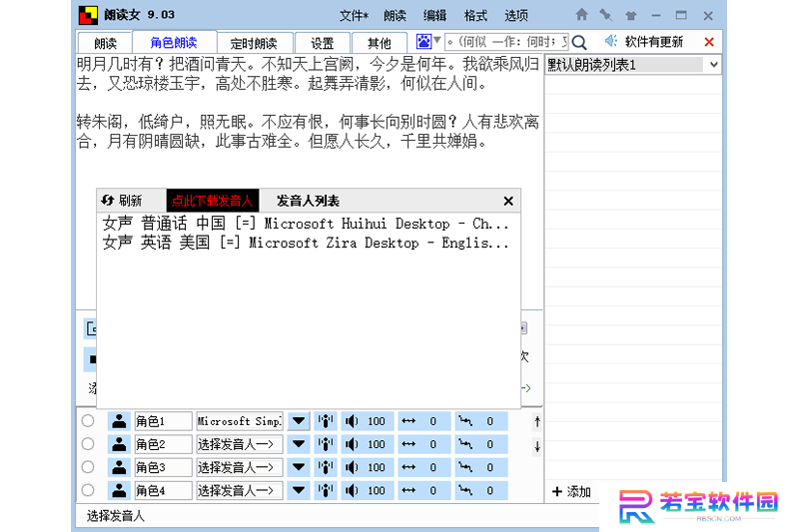This screenshot has height=532, width=799.
Task: Select Microsoft Huihui Desktop voice
Action: pyautogui.click(x=306, y=223)
